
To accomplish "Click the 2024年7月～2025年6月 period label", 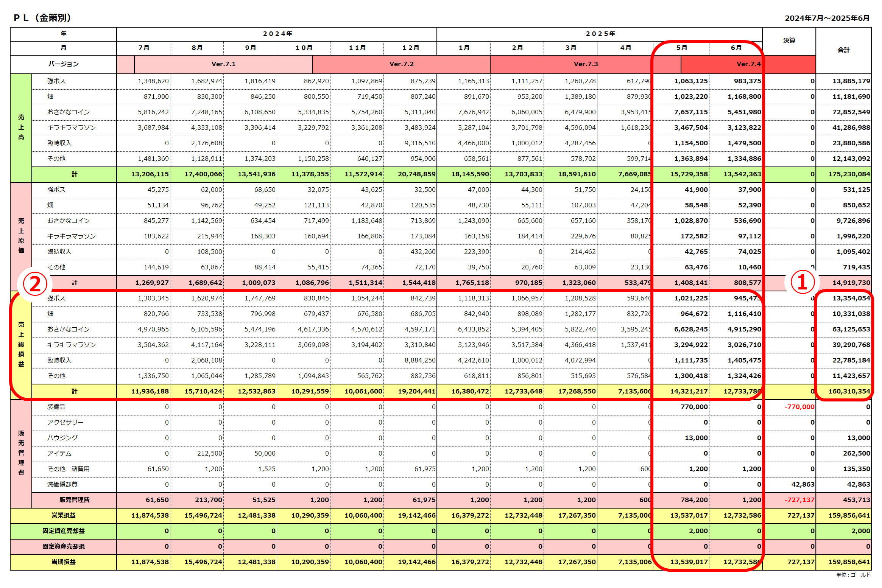I will pos(827,18).
